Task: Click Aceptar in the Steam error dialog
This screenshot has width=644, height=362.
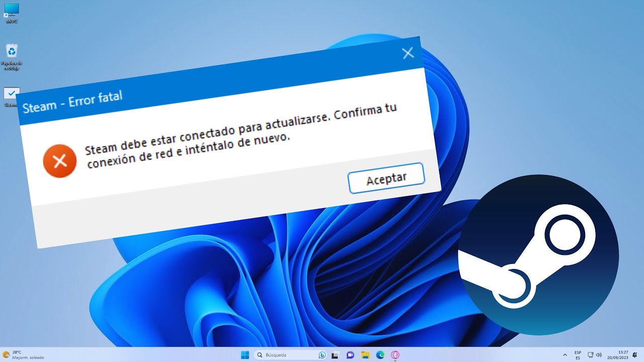Action: click(386, 178)
